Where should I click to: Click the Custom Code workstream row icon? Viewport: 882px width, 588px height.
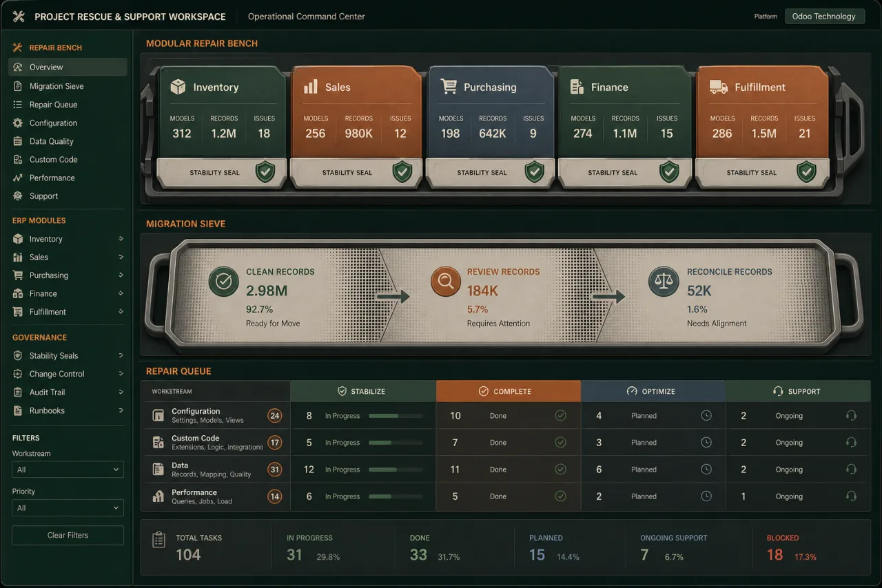click(158, 442)
